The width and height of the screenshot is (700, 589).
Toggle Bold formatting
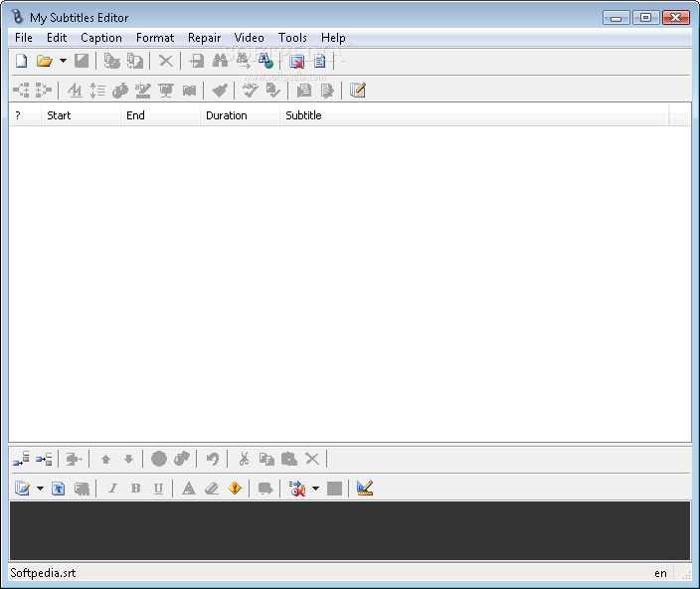[x=135, y=489]
